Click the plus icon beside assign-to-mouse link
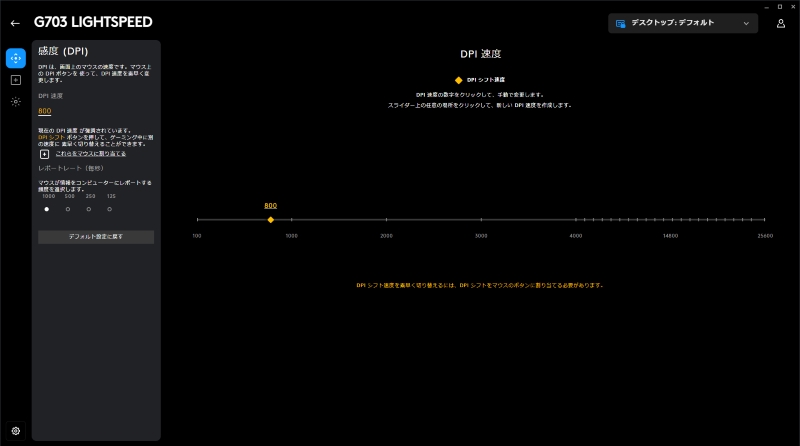 click(x=44, y=154)
